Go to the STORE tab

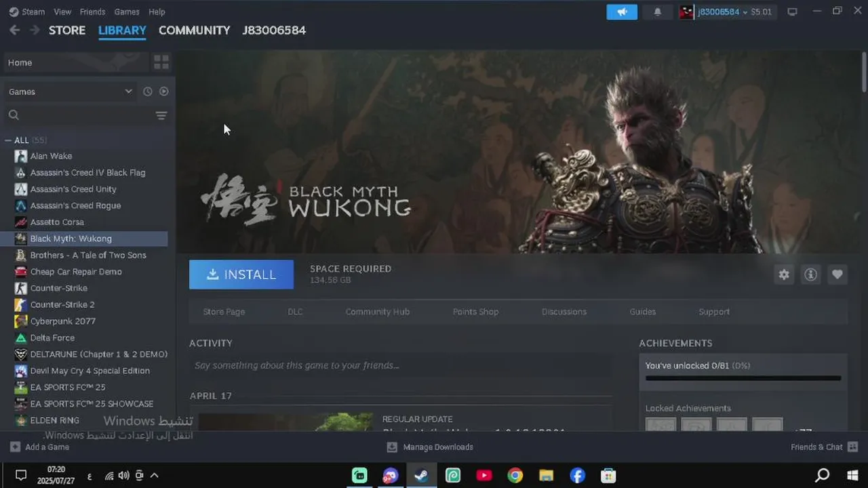67,30
